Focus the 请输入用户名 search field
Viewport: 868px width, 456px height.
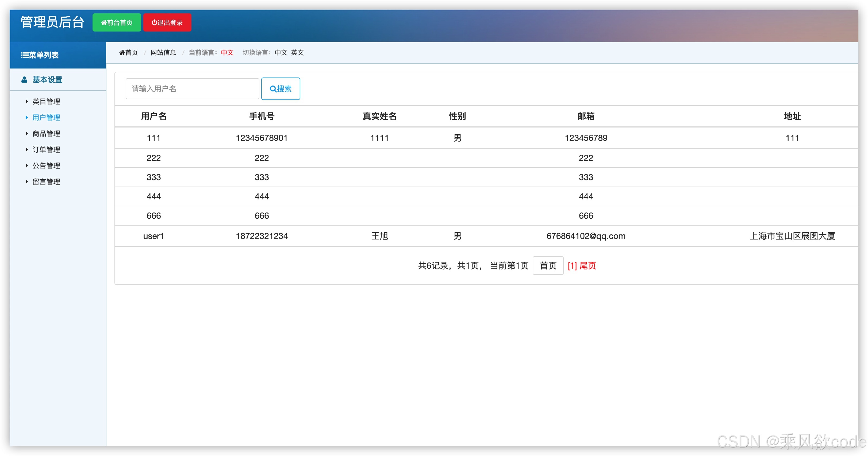(x=192, y=89)
